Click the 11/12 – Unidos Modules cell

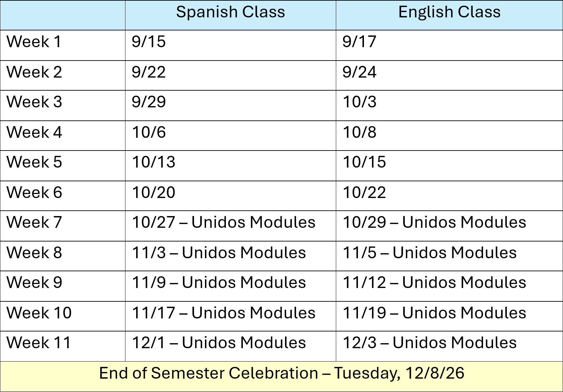point(449,286)
